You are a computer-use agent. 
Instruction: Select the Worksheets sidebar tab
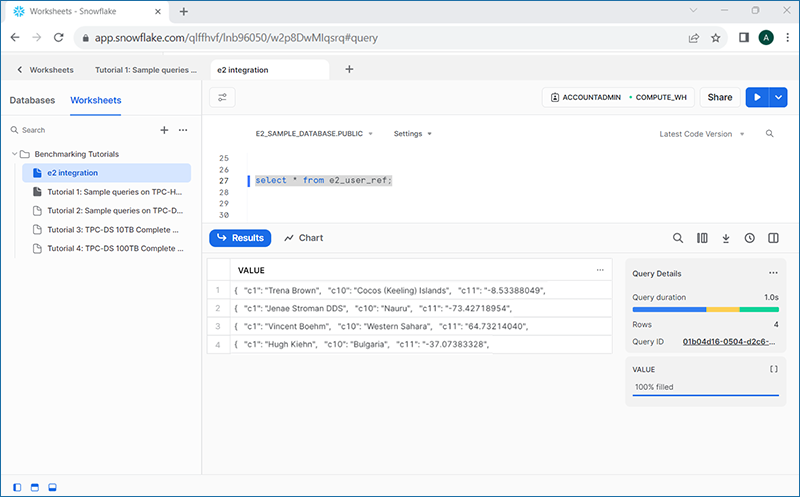click(x=96, y=101)
